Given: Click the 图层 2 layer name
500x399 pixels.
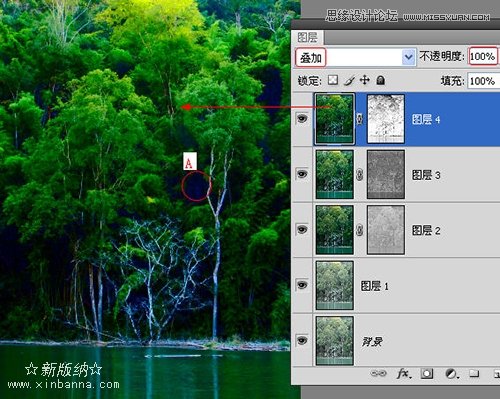Looking at the screenshot, I should [426, 230].
